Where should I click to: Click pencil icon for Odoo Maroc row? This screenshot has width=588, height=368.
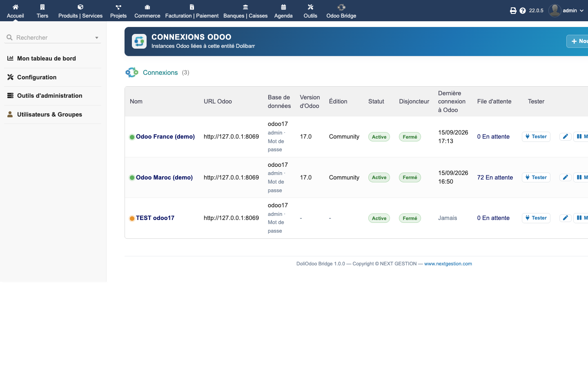565,177
